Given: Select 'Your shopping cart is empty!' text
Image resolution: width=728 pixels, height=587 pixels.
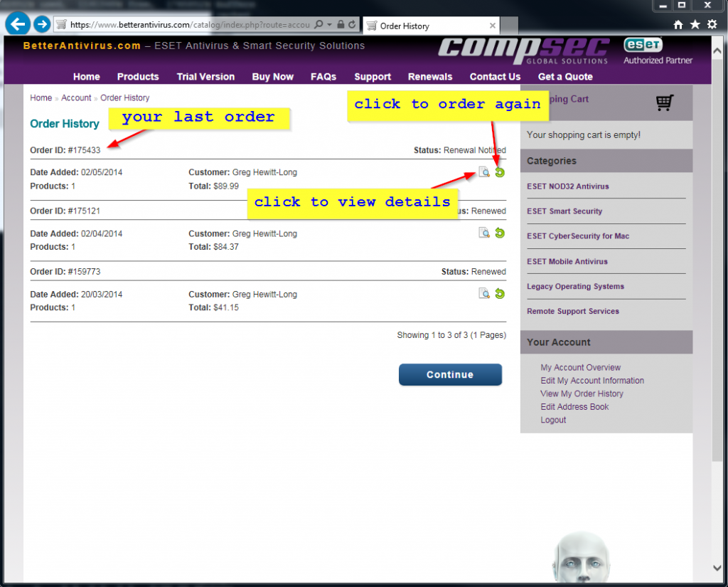Looking at the screenshot, I should click(x=584, y=134).
